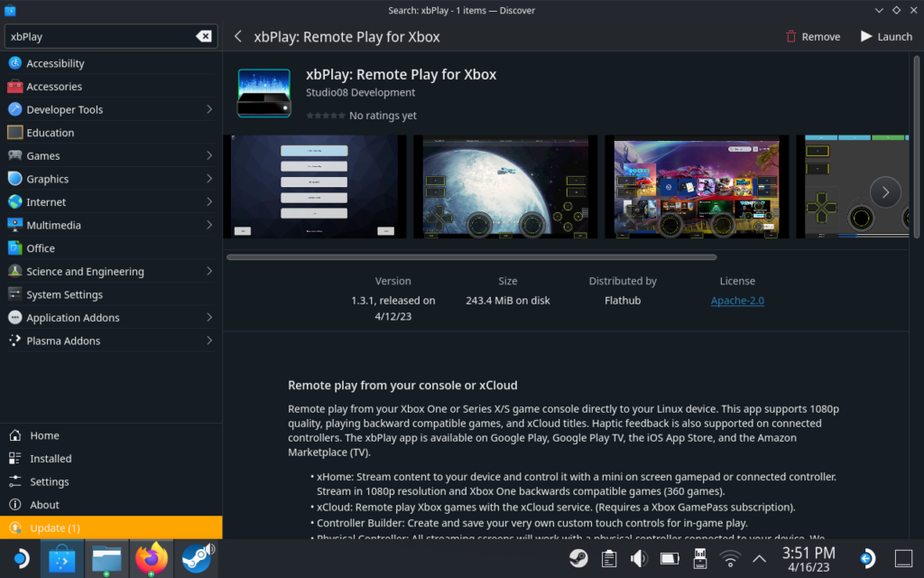924x578 pixels.
Task: Select the Accessories toolbox icon
Action: [14, 86]
